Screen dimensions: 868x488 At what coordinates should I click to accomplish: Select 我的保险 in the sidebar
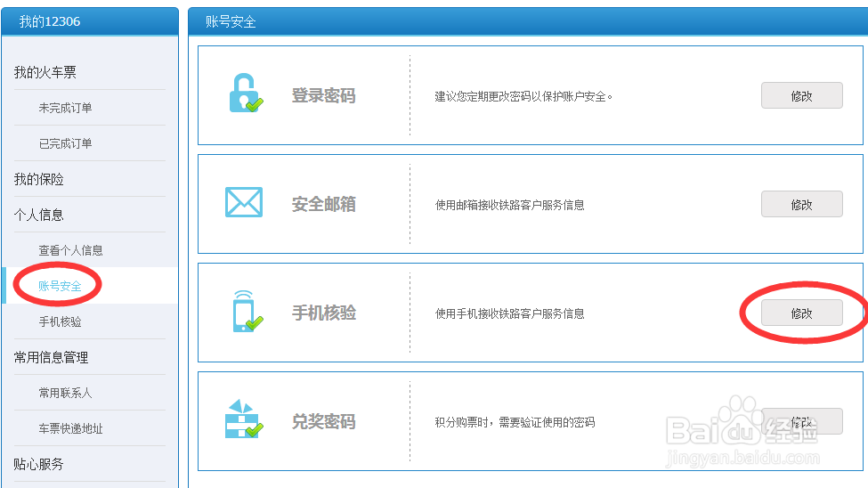tap(39, 179)
